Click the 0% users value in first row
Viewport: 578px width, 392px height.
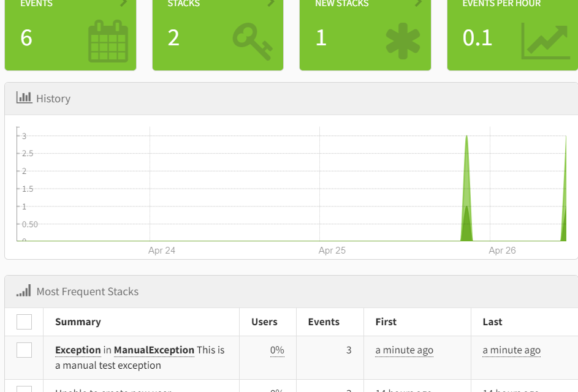click(x=277, y=350)
